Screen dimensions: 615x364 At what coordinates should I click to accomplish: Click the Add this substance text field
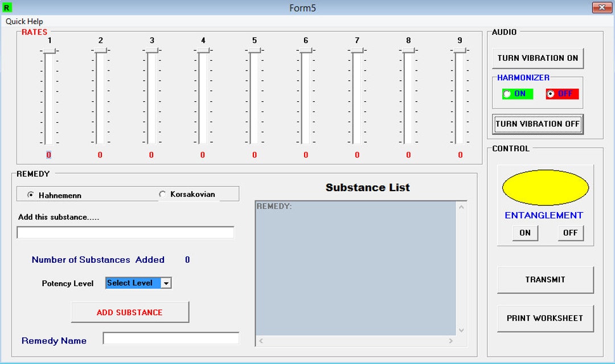point(126,232)
